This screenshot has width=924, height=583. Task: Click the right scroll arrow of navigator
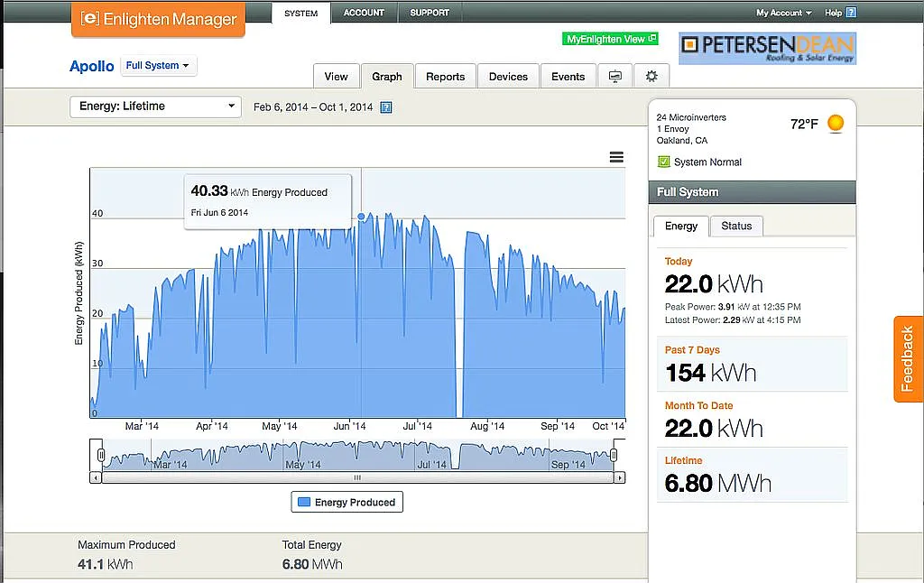[619, 477]
